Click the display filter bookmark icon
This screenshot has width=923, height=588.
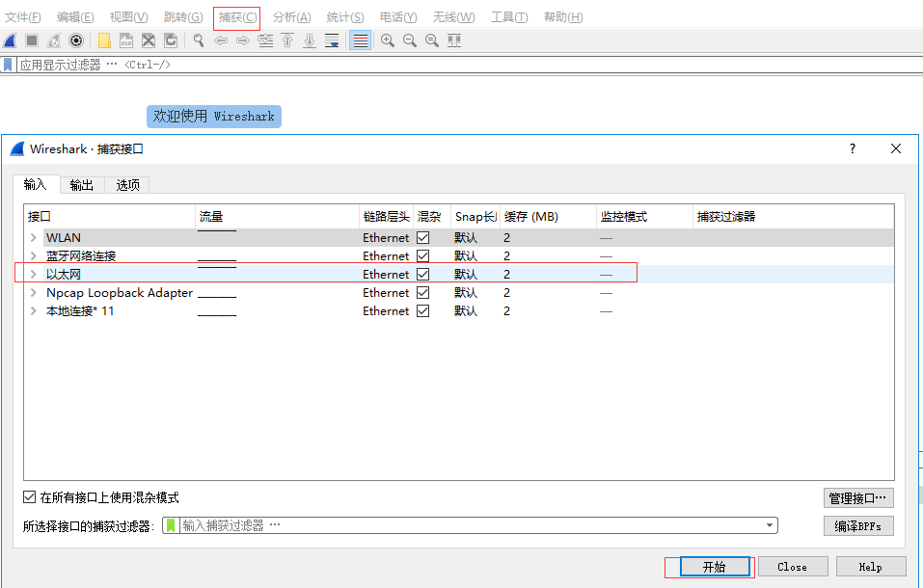(x=9, y=65)
